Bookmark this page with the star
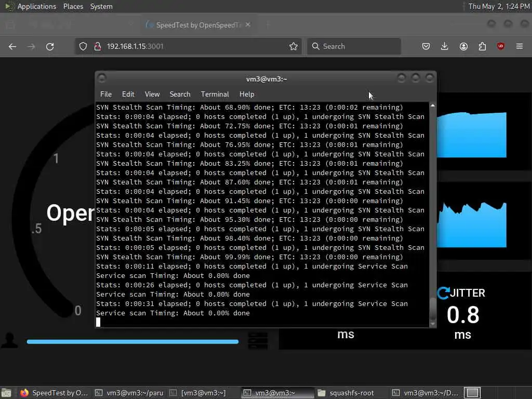The height and width of the screenshot is (399, 532). point(294,46)
